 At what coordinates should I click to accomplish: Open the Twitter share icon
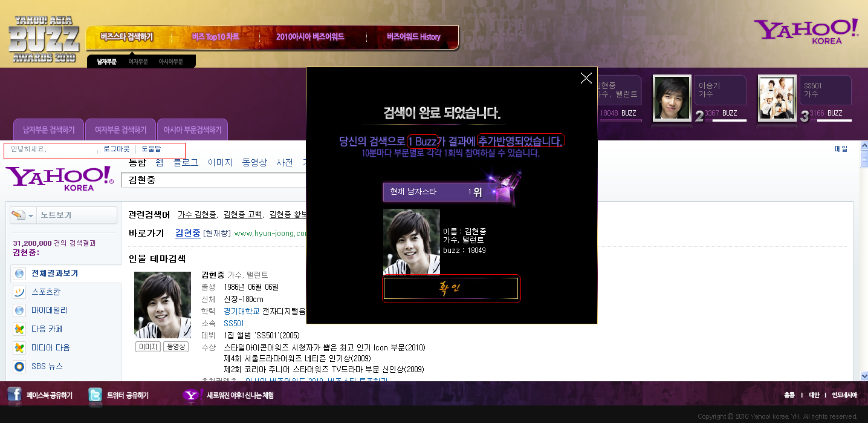95,395
